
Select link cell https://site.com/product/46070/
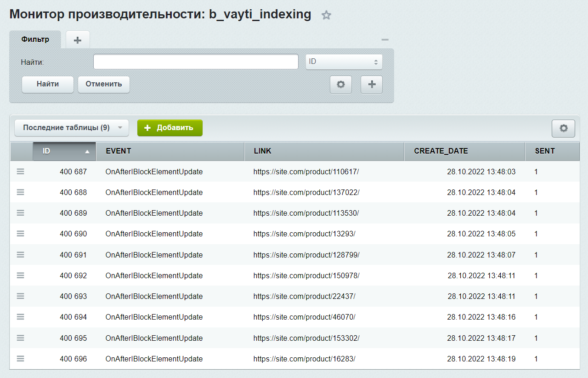coord(304,317)
